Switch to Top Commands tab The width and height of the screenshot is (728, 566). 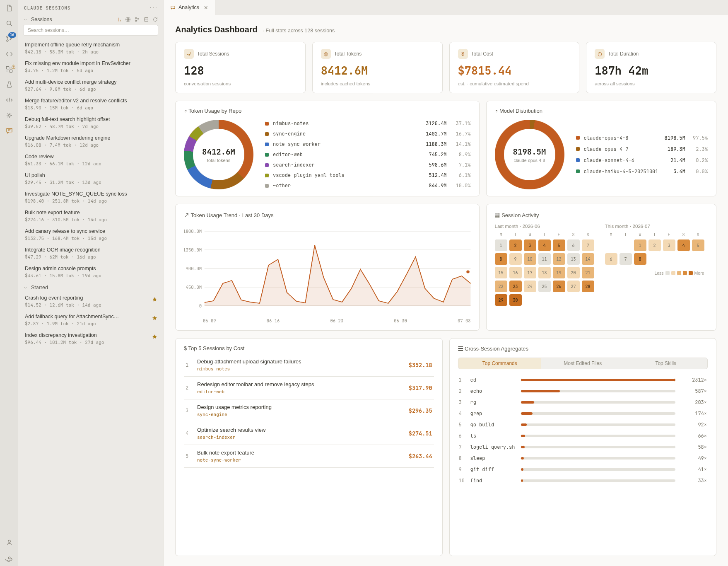click(499, 363)
